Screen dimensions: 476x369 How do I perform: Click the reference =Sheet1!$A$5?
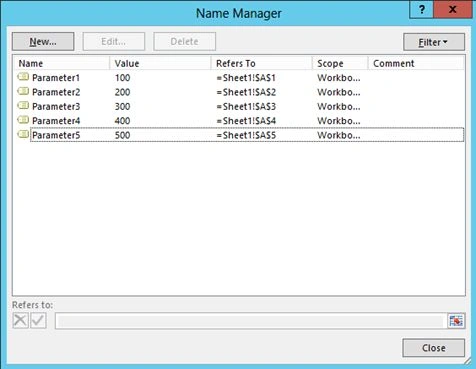coord(246,135)
